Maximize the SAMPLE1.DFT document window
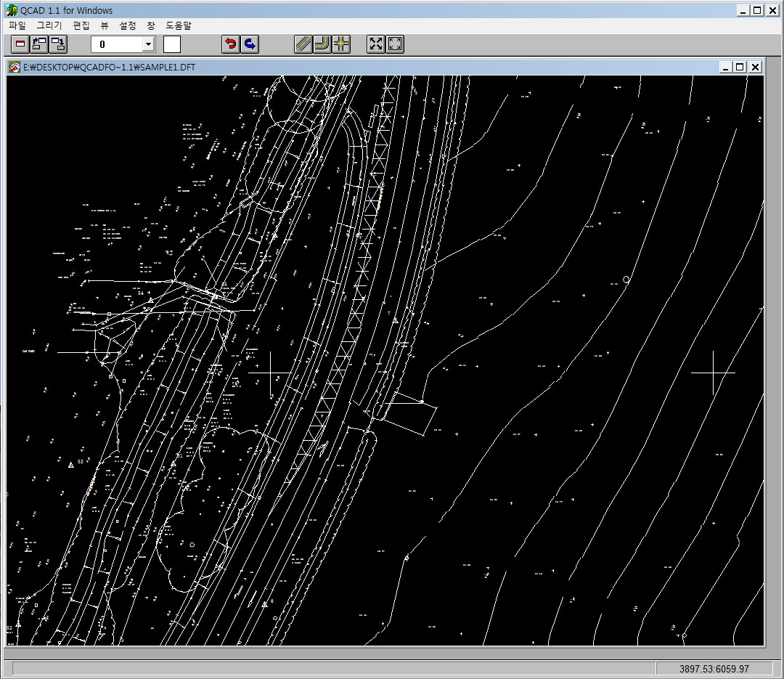Viewport: 784px width, 679px height. click(740, 67)
